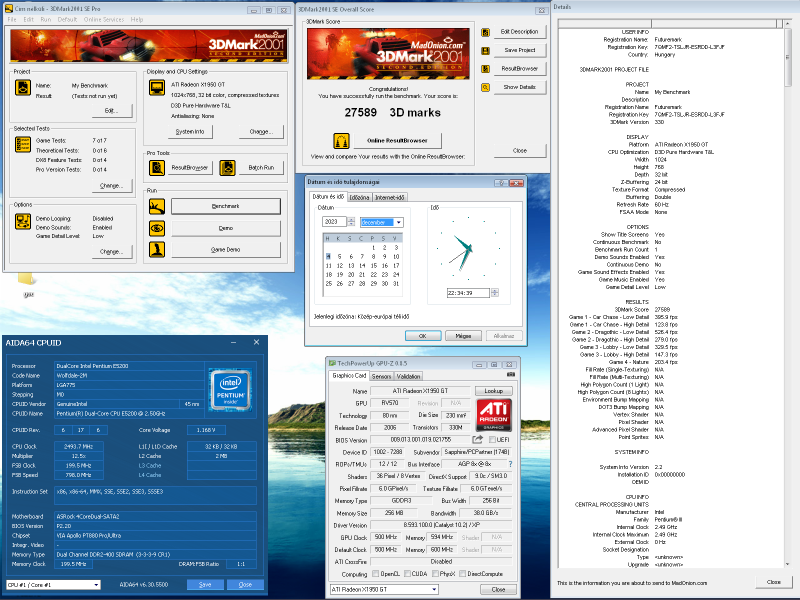Switch to the Időzóna tab
The image size is (800, 600).
click(x=359, y=197)
